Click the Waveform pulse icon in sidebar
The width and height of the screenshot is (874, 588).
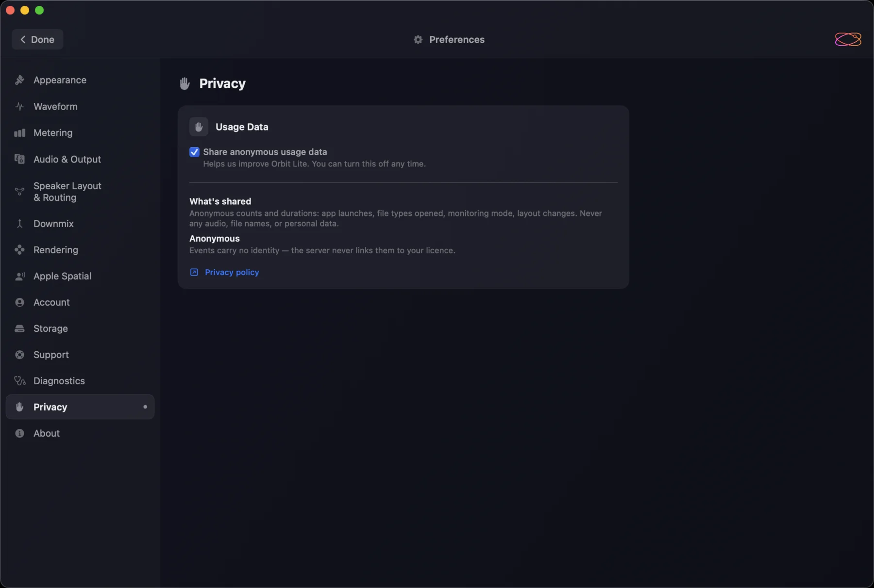(19, 106)
